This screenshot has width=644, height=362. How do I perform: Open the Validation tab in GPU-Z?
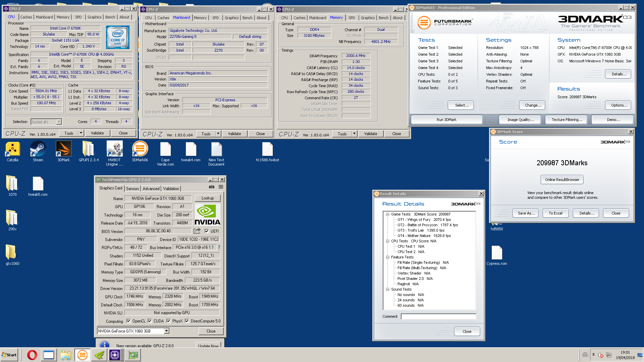coord(171,189)
